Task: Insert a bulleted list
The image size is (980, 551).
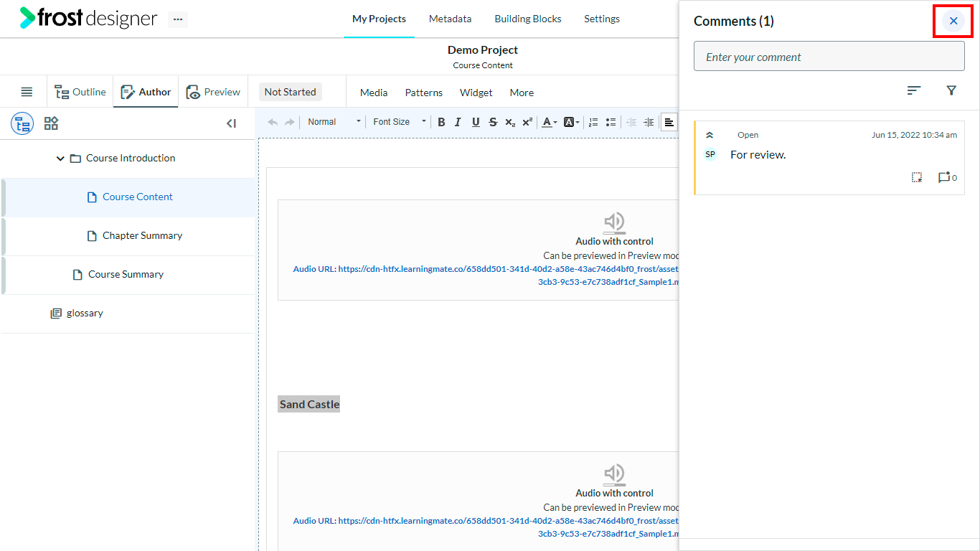Action: (611, 122)
